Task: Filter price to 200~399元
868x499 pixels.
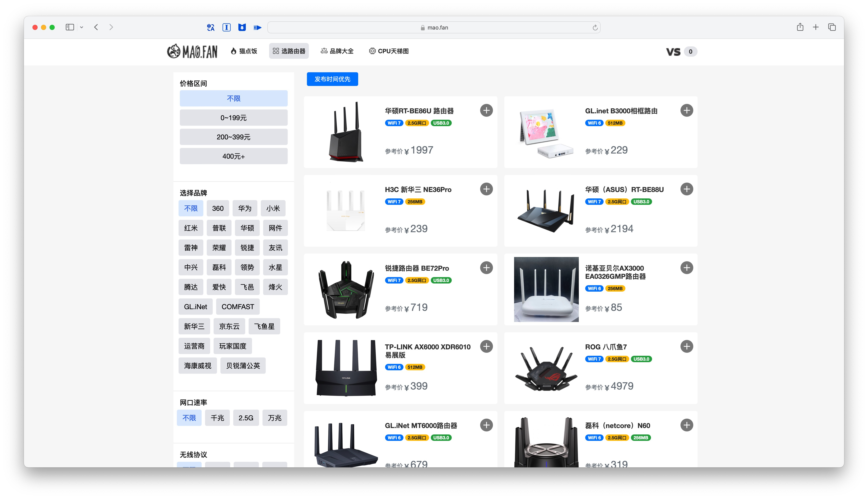Action: click(233, 137)
